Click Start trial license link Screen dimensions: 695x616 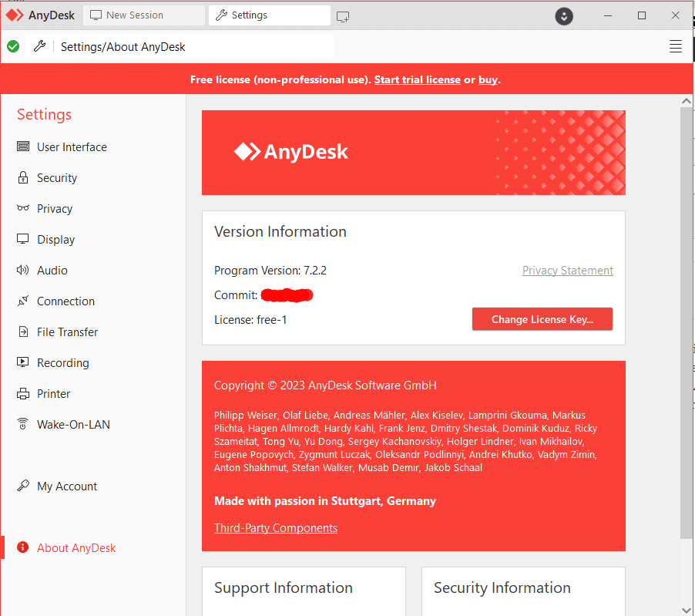[x=417, y=79]
